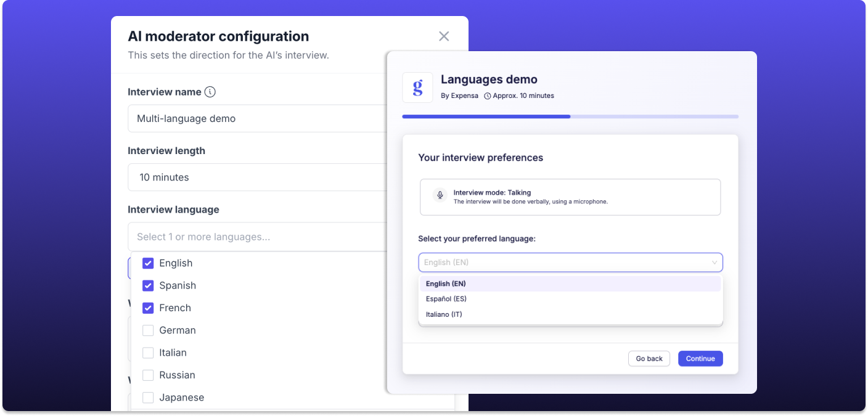Close the AI moderator configuration dialog
This screenshot has height=416, width=868.
444,36
